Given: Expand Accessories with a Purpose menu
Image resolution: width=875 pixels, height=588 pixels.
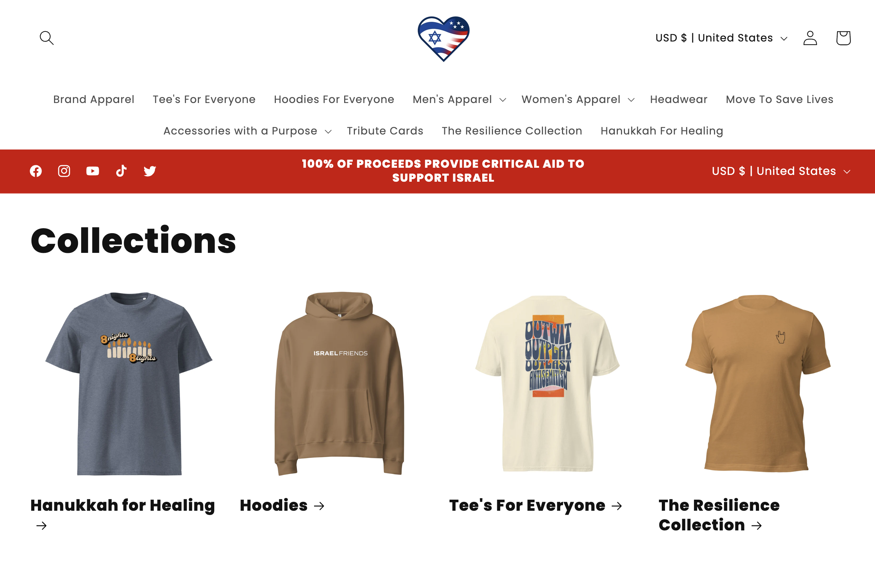Looking at the screenshot, I should (248, 131).
